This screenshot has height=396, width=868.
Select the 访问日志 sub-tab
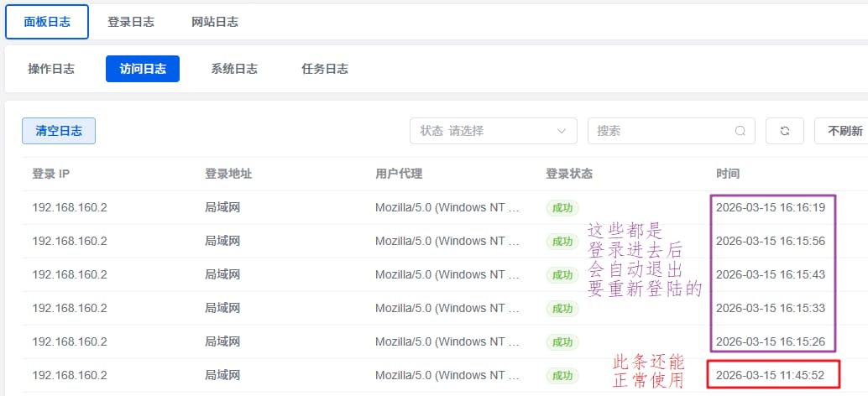[x=143, y=69]
